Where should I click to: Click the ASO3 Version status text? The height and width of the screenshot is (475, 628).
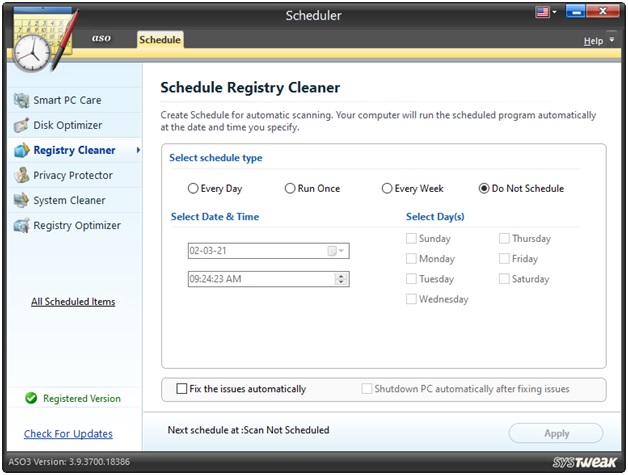coord(69,462)
